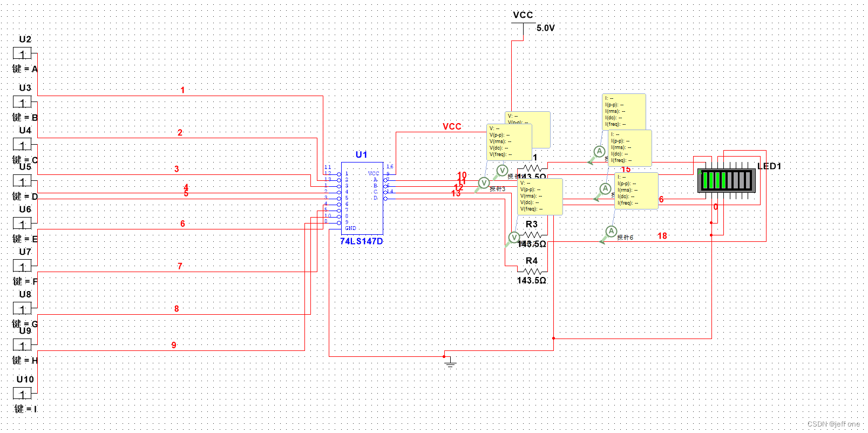Click the 键 = F key label
Viewport: 868px width, 433px height.
25,282
